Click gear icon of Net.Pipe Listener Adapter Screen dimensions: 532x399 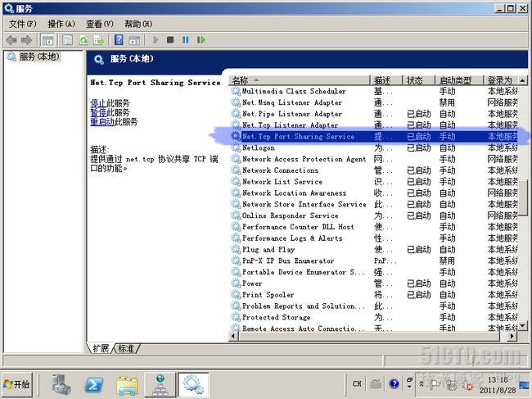point(236,114)
